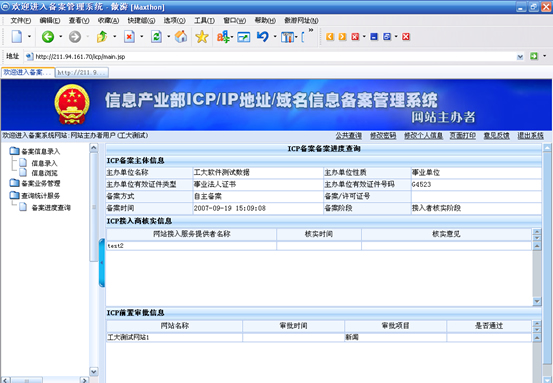Switch to the http://211.9... tab

pos(82,73)
